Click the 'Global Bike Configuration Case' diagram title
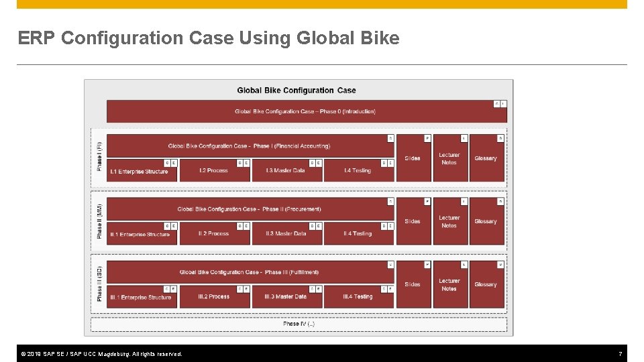This screenshot has height=362, width=644. coord(297,90)
